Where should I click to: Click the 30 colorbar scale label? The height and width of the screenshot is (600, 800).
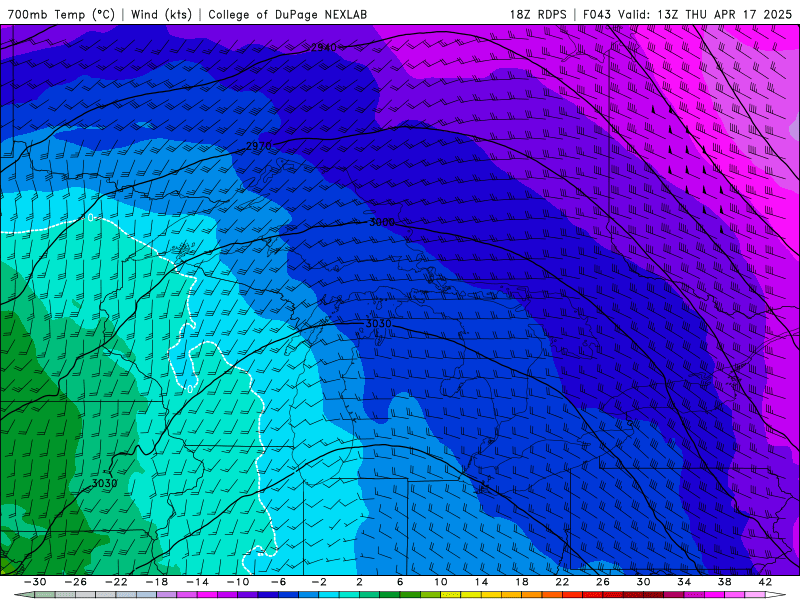[643, 582]
